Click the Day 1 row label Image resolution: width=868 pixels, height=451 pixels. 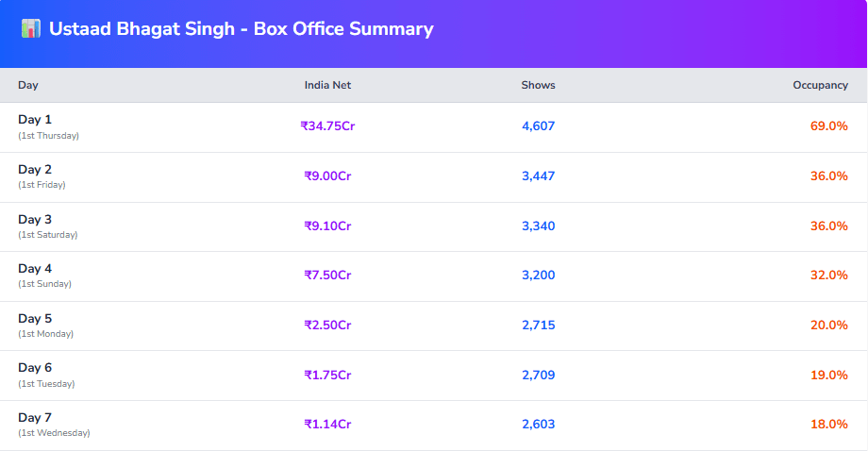[x=35, y=120]
